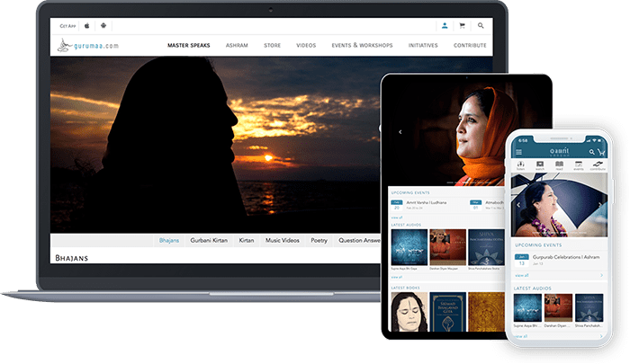Click Latest Audios heading on phone

coord(533,289)
